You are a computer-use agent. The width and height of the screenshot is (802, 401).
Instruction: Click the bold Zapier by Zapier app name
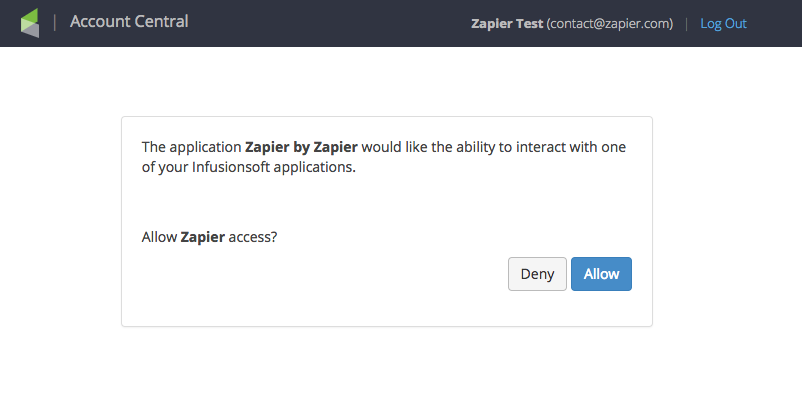pyautogui.click(x=301, y=147)
